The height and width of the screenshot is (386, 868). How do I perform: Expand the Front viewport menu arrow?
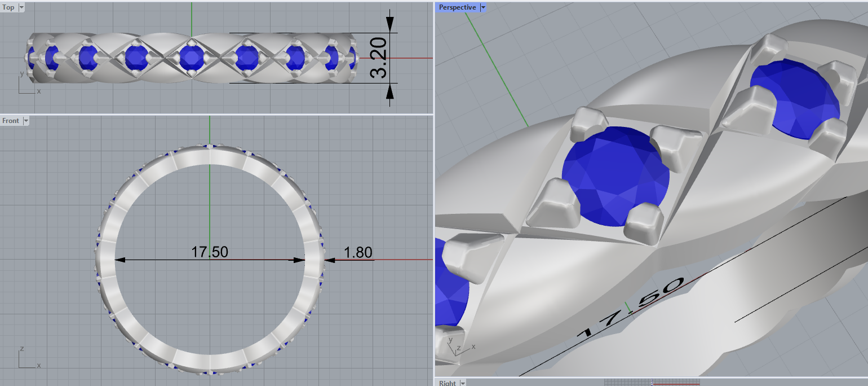[x=26, y=121]
